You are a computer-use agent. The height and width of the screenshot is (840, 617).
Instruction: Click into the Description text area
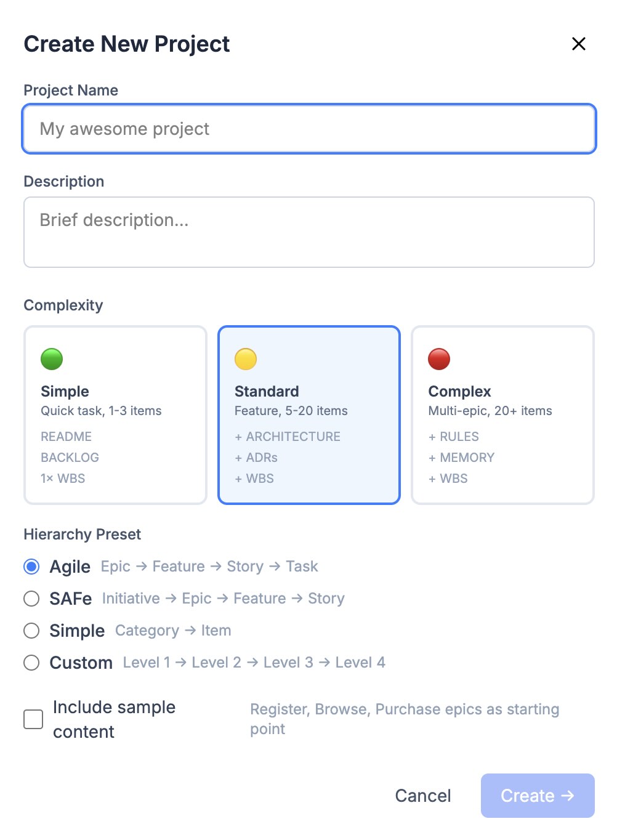(x=309, y=232)
